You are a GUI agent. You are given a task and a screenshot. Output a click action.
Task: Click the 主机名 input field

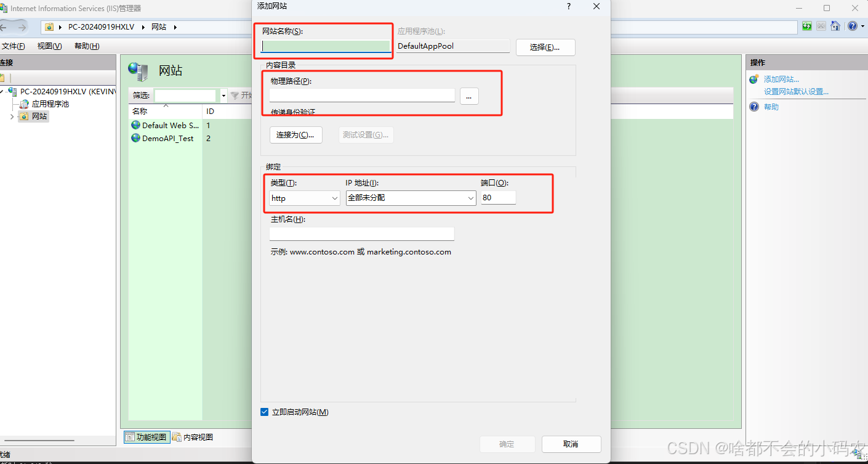[361, 234]
